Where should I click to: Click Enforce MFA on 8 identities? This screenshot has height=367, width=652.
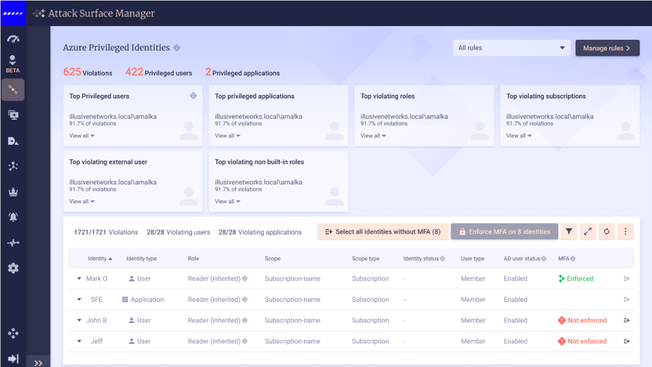[504, 232]
